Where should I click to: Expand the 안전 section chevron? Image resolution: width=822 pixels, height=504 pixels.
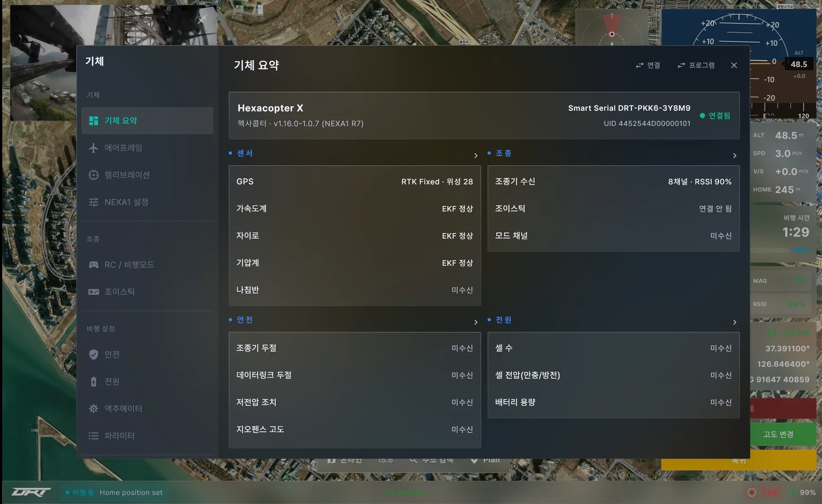476,322
